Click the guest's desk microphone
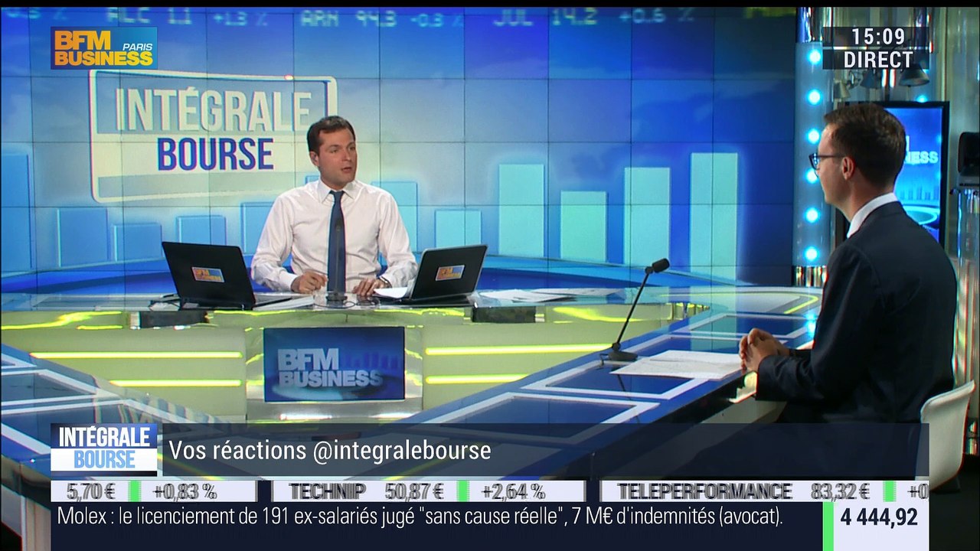The height and width of the screenshot is (551, 980). click(635, 310)
